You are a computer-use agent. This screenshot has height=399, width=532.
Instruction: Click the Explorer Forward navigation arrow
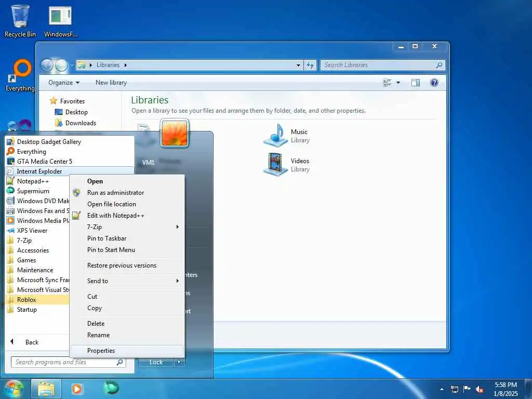[x=61, y=65]
